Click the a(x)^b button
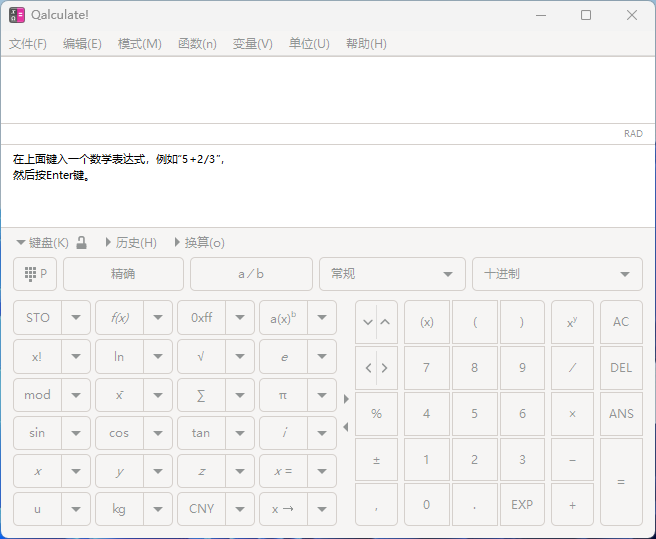656x539 pixels. (x=283, y=318)
